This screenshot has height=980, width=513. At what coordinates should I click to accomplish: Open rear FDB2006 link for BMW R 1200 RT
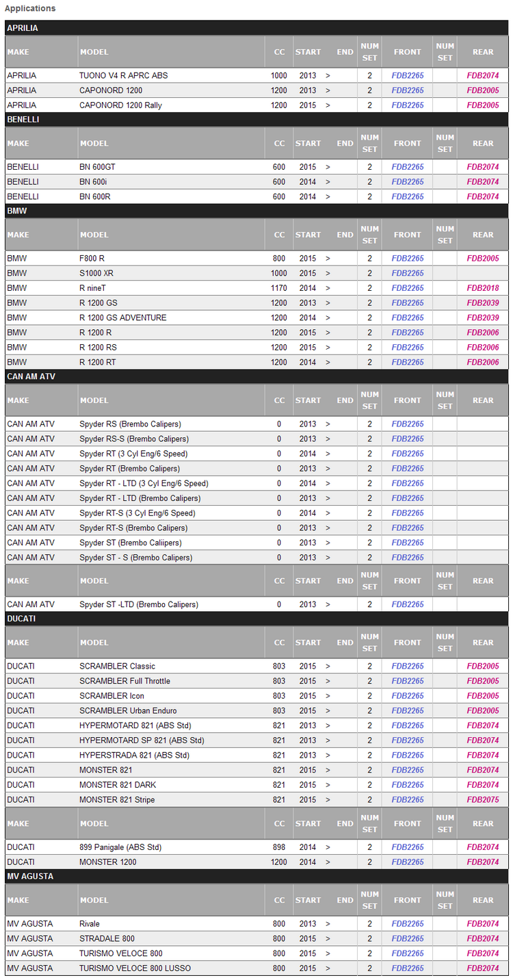coord(483,362)
